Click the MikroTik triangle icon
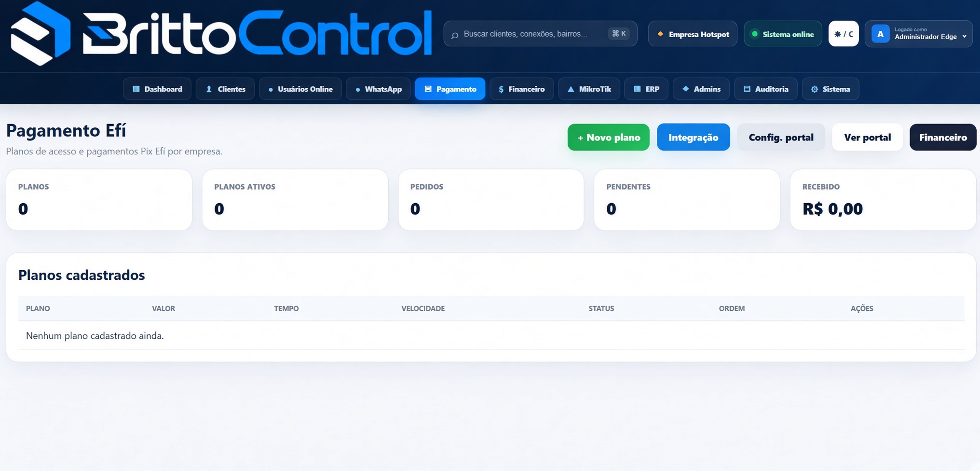 (x=571, y=89)
